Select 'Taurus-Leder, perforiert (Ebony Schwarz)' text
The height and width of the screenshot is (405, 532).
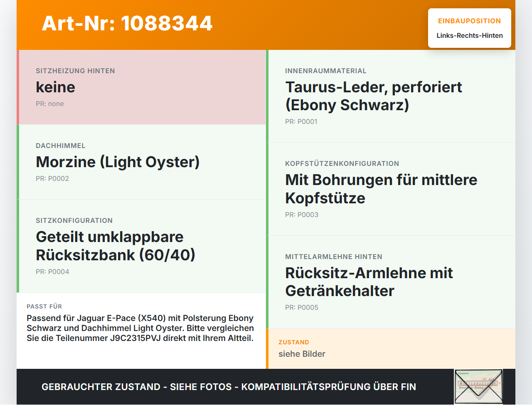[x=374, y=96]
